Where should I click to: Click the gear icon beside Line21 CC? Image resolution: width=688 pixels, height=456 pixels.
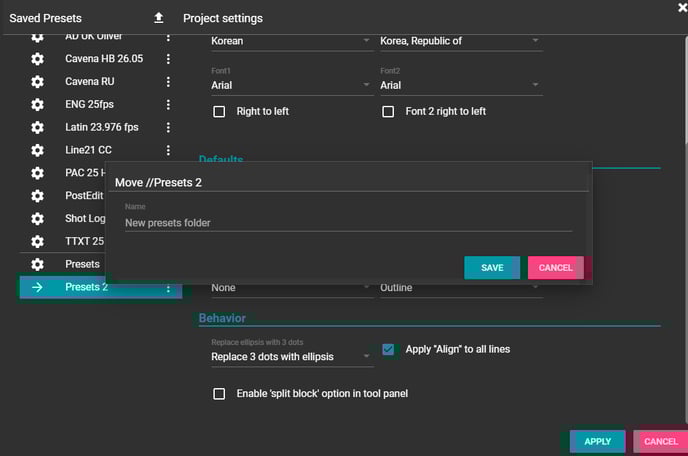click(37, 150)
